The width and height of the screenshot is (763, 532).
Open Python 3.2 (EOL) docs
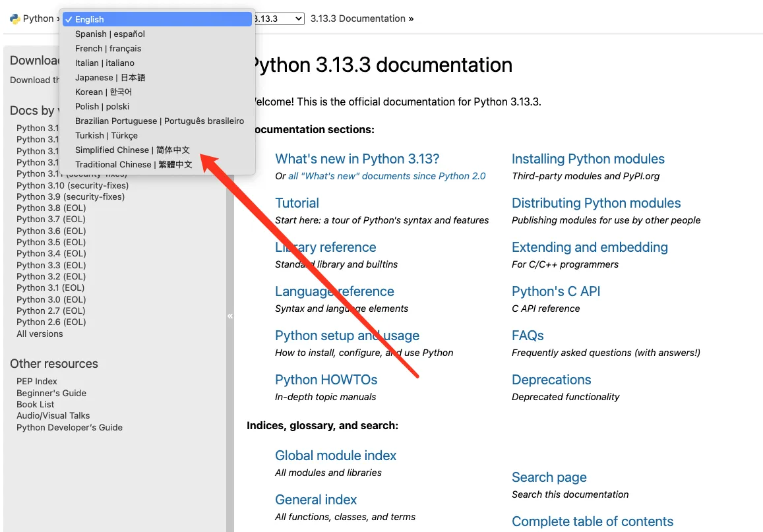(51, 276)
